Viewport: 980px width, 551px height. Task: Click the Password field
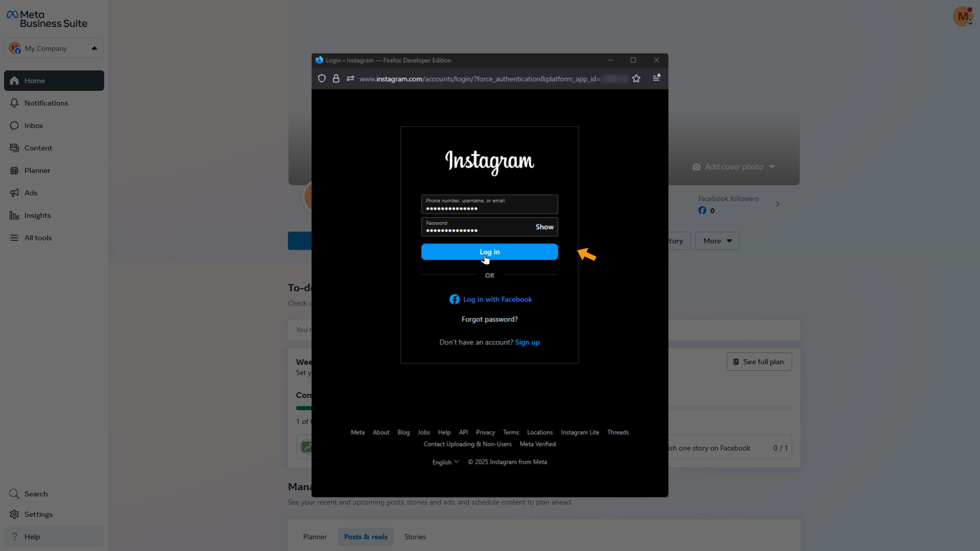point(489,227)
